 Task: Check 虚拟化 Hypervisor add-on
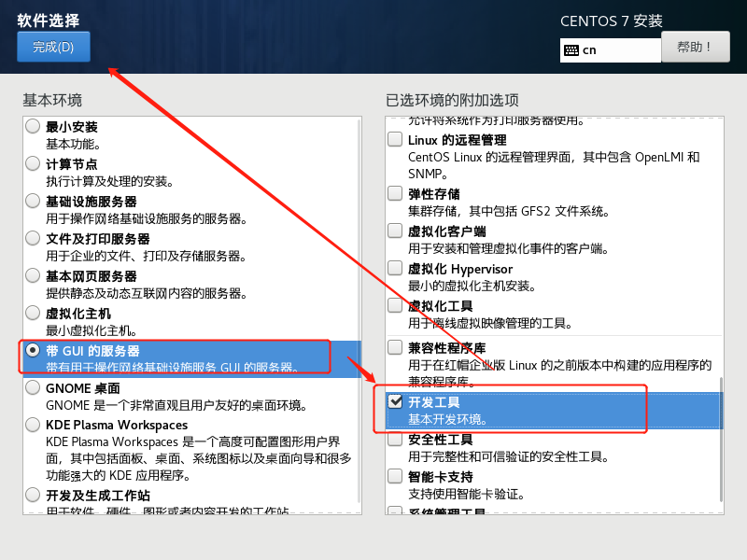pyautogui.click(x=395, y=268)
